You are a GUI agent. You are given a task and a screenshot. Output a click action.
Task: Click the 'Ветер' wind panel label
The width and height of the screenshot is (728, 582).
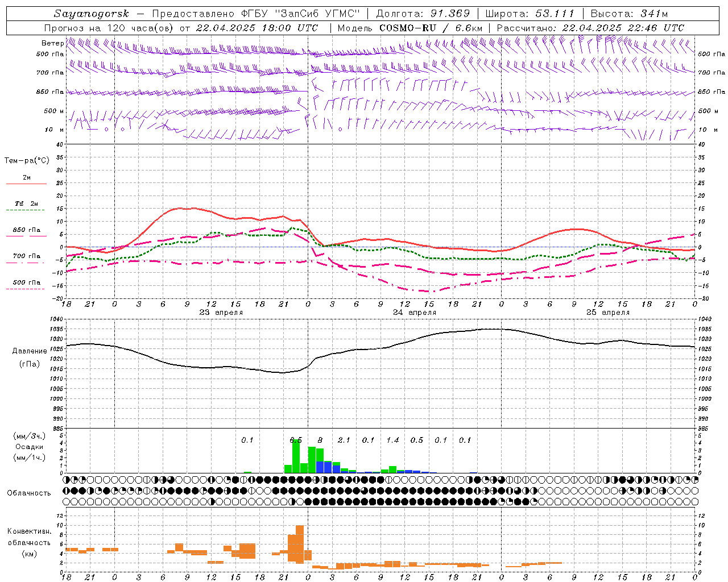(53, 43)
